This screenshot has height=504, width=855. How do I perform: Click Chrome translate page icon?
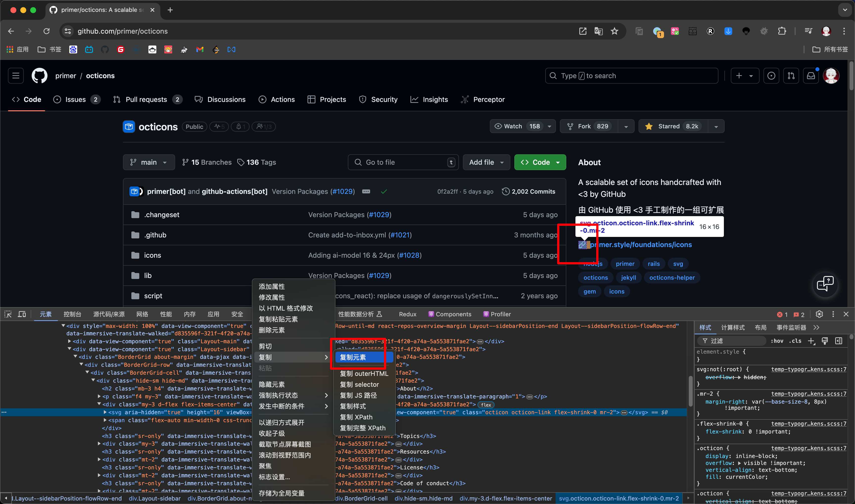coord(598,31)
